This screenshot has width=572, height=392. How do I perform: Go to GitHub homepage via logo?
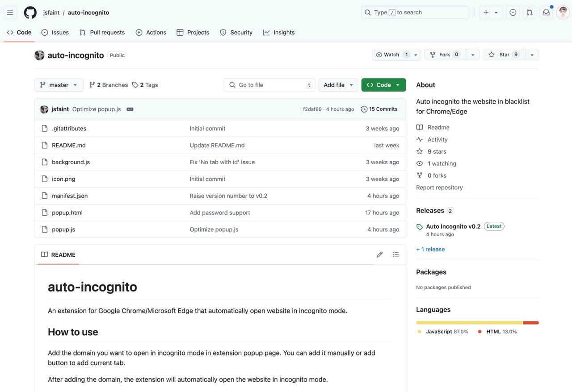(30, 13)
